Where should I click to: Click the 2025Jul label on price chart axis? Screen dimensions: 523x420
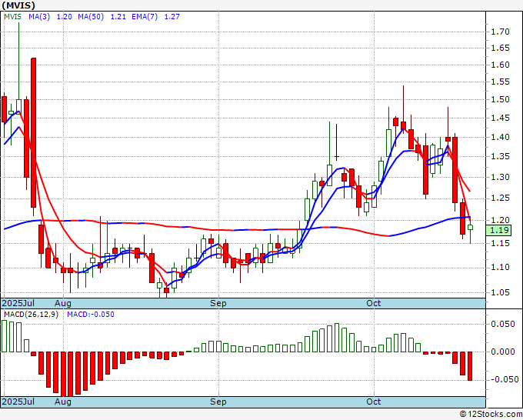coord(18,303)
